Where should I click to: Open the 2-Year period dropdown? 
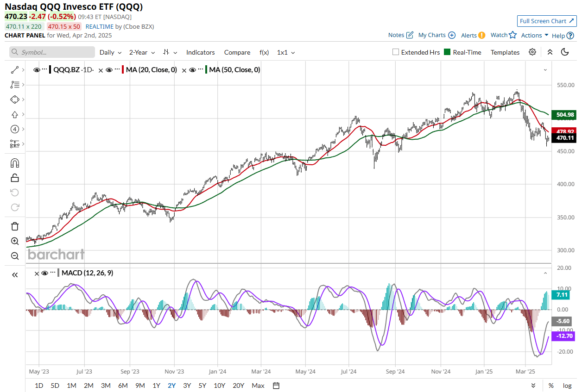(142, 52)
